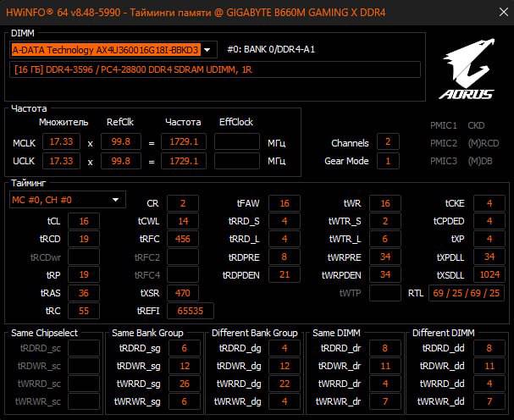Click the UCLK frequency value 1729.1
The width and height of the screenshot is (514, 420).
coord(184,161)
